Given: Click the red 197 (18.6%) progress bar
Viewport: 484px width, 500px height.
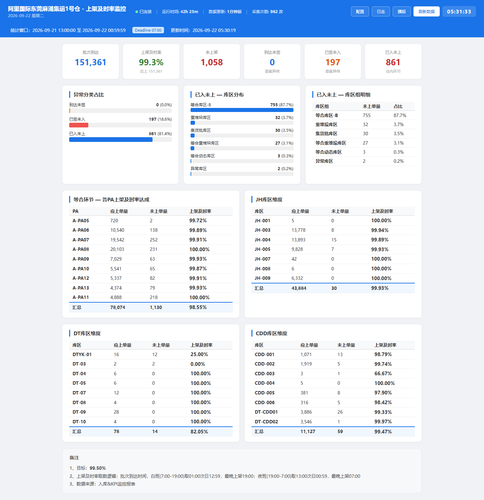Looking at the screenshot, I should coord(79,125).
